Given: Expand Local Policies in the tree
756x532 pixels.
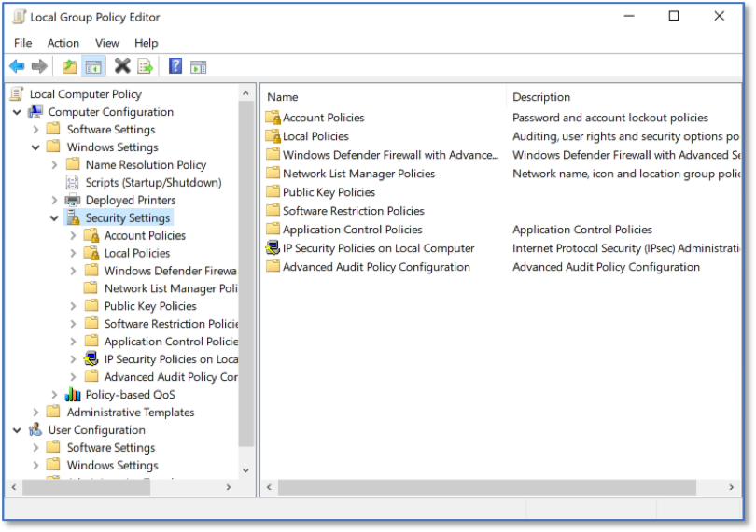Looking at the screenshot, I should click(x=74, y=253).
